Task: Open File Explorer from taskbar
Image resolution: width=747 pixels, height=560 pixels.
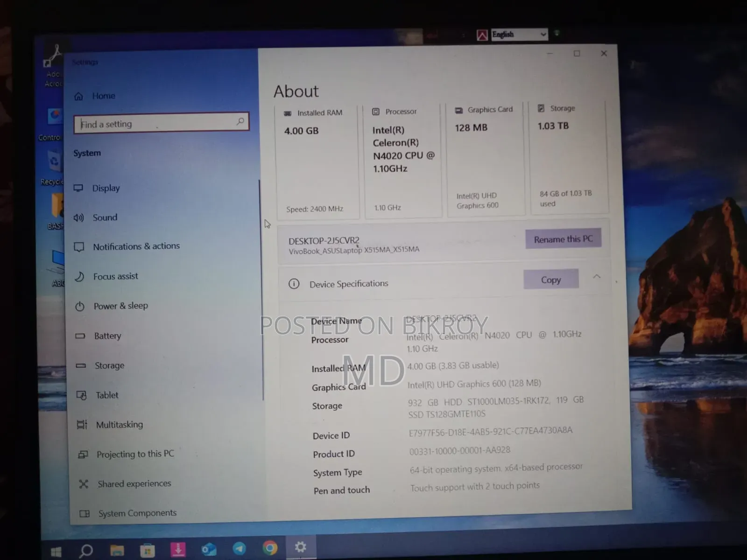Action: click(x=117, y=550)
